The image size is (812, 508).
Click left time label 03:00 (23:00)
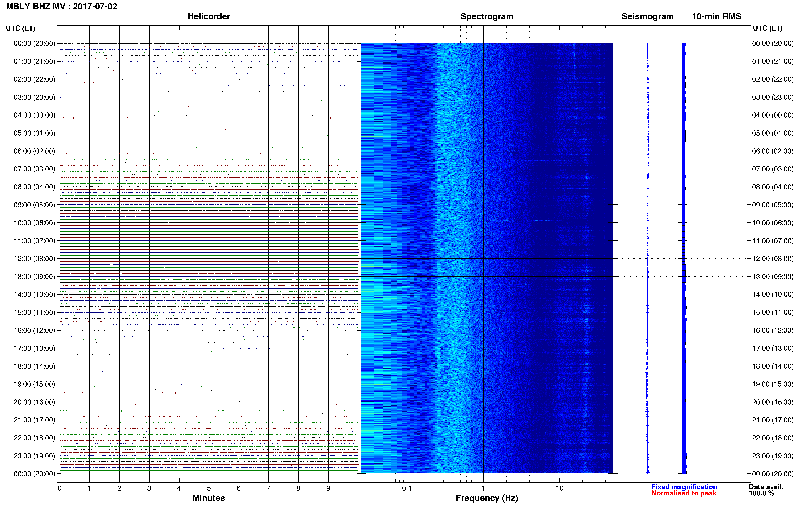point(34,97)
